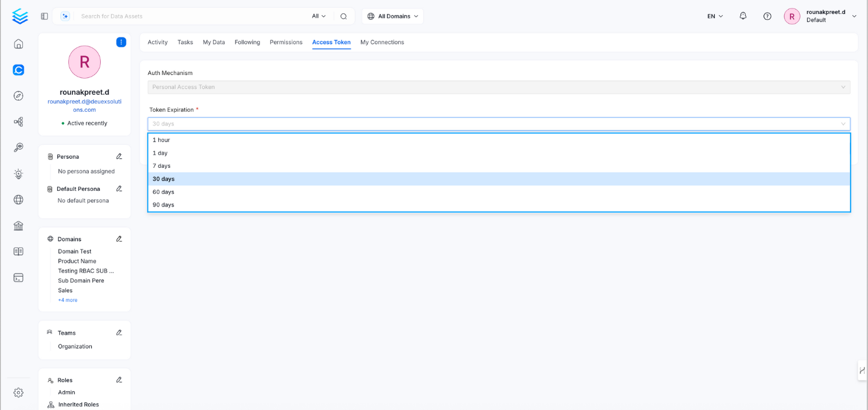The image size is (868, 410).
Task: Click the Admin role
Action: point(66,392)
